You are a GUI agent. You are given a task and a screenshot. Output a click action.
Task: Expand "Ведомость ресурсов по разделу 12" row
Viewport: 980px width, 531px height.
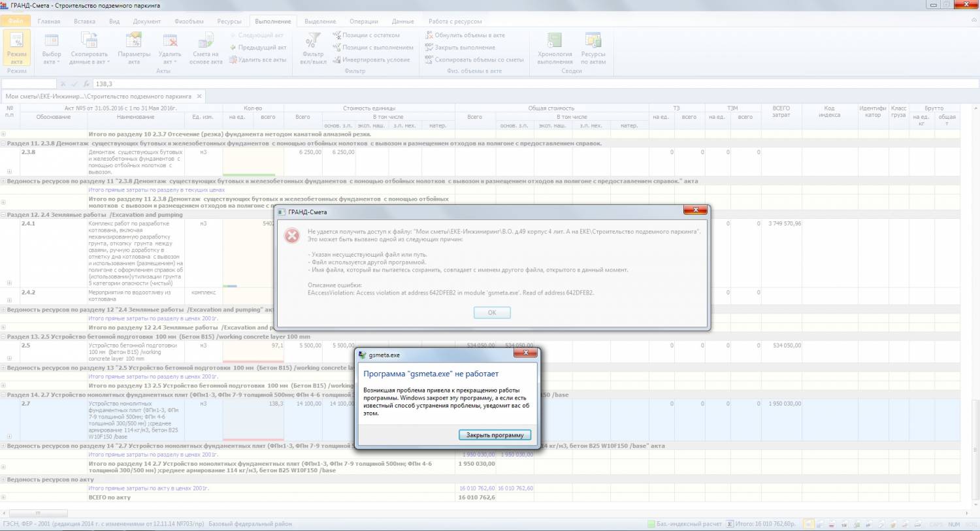click(3, 310)
